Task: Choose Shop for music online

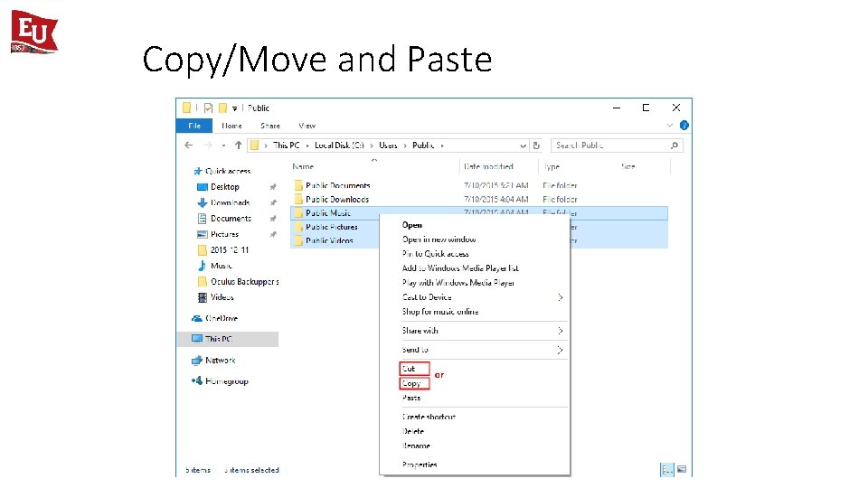Action: [440, 312]
